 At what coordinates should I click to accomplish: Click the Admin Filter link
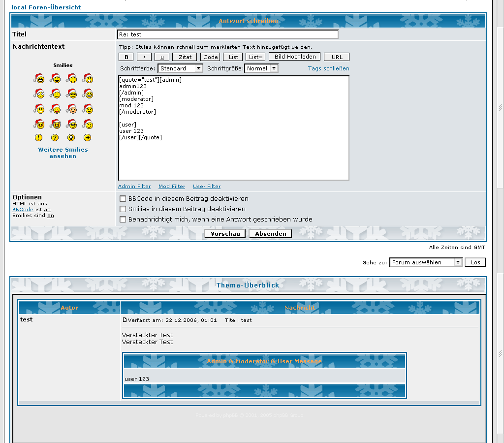[x=134, y=187]
